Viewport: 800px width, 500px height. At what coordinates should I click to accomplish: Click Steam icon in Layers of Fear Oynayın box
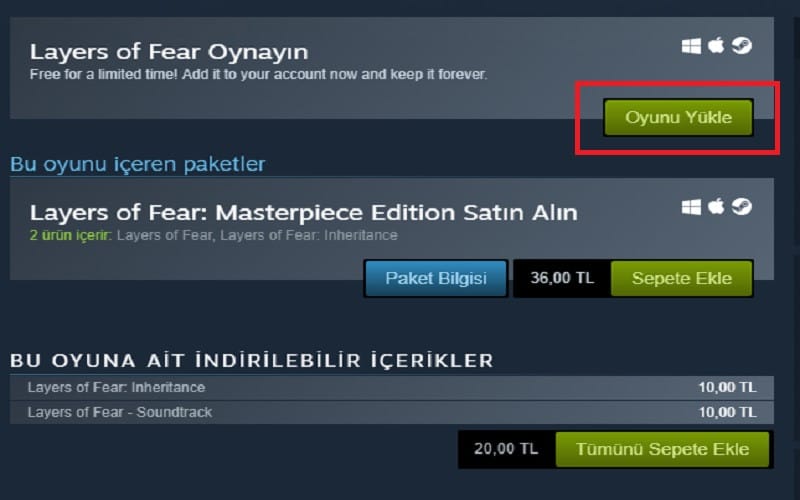coord(742,45)
